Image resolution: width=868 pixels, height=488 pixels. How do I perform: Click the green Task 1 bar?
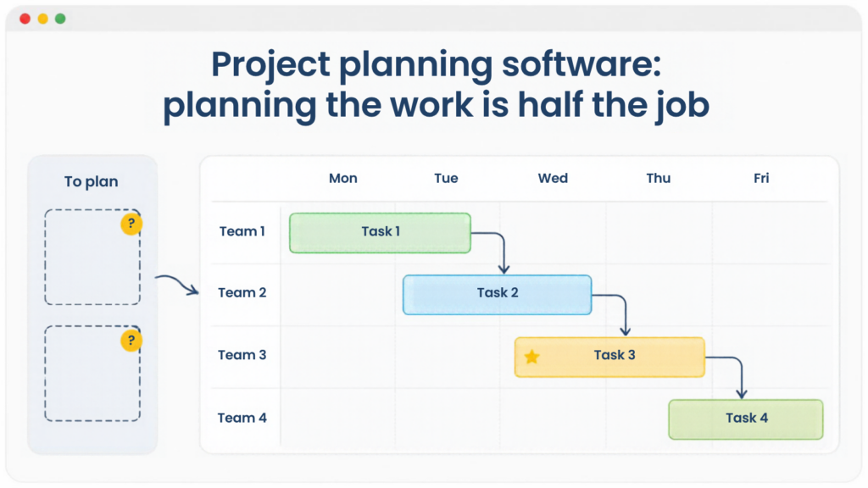[x=380, y=233]
